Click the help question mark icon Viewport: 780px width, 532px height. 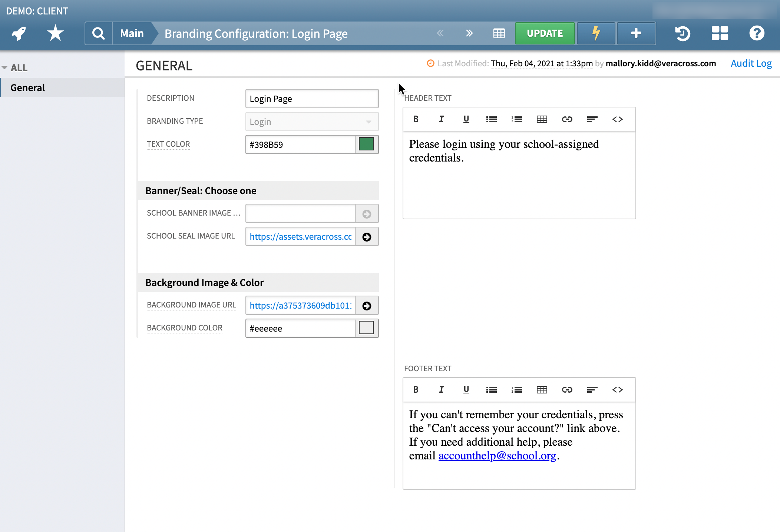(x=757, y=33)
